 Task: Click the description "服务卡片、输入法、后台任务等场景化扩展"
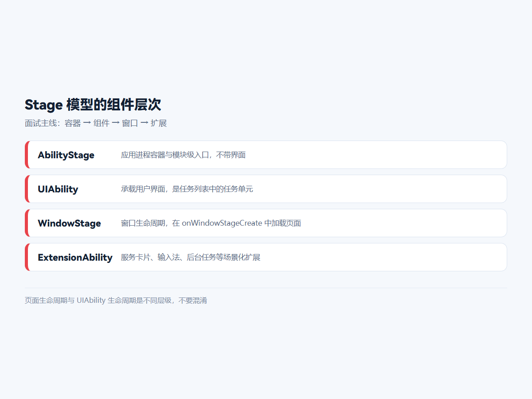click(191, 258)
